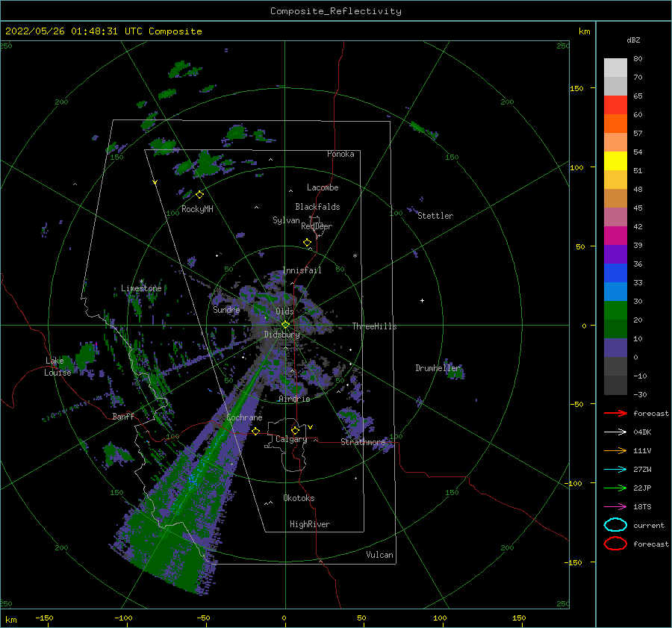Viewport: 672px width, 628px height.
Task: Click the blue reflectivity core in southwest beam
Action: pyautogui.click(x=193, y=479)
